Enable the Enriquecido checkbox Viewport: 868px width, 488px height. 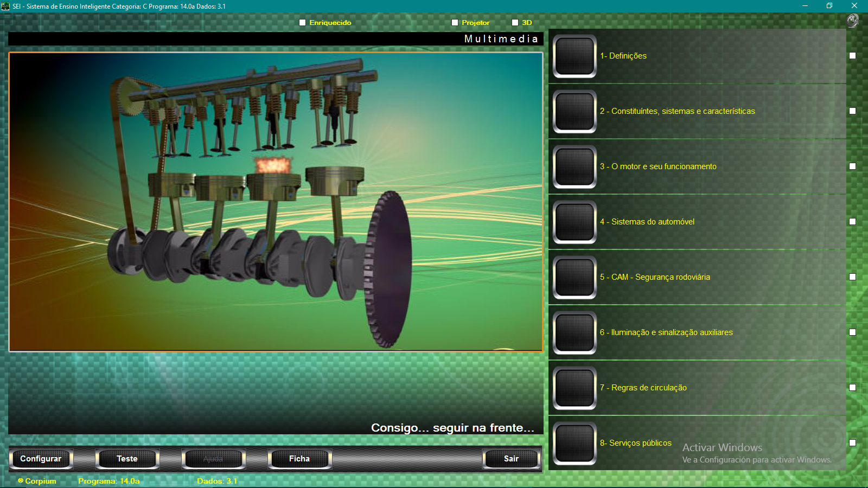click(x=303, y=23)
